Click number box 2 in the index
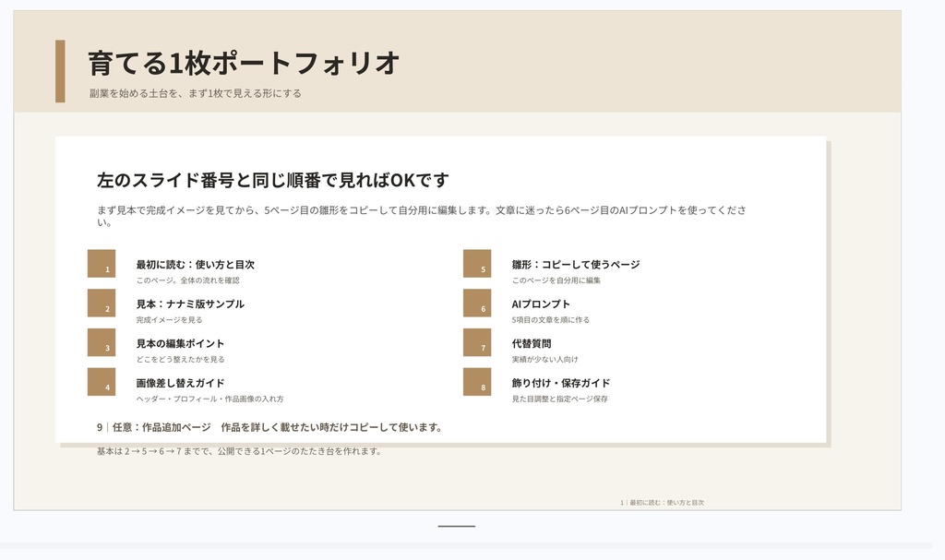This screenshot has height=560, width=945. tap(102, 303)
